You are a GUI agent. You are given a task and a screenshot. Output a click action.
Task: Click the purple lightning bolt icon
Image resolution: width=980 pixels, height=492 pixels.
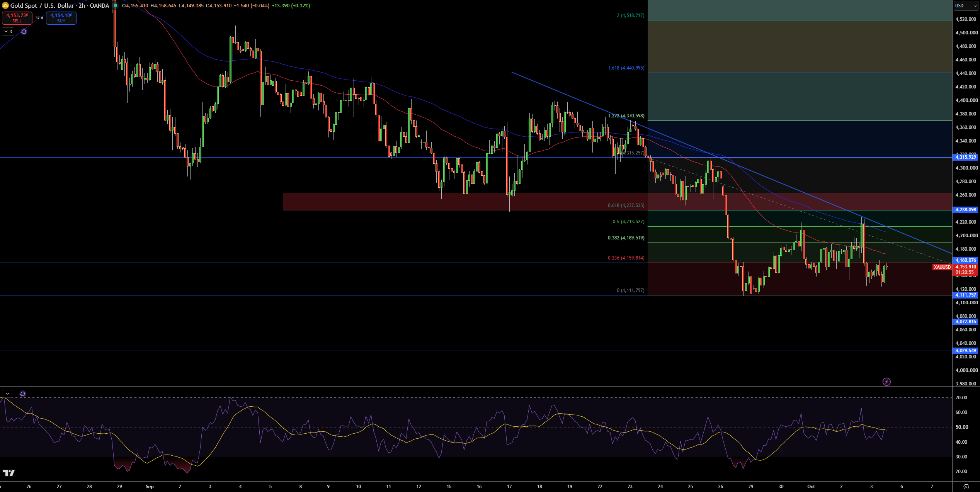[x=886, y=382]
